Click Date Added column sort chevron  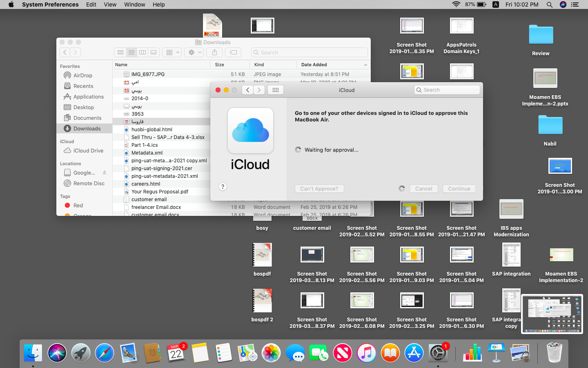(x=365, y=65)
